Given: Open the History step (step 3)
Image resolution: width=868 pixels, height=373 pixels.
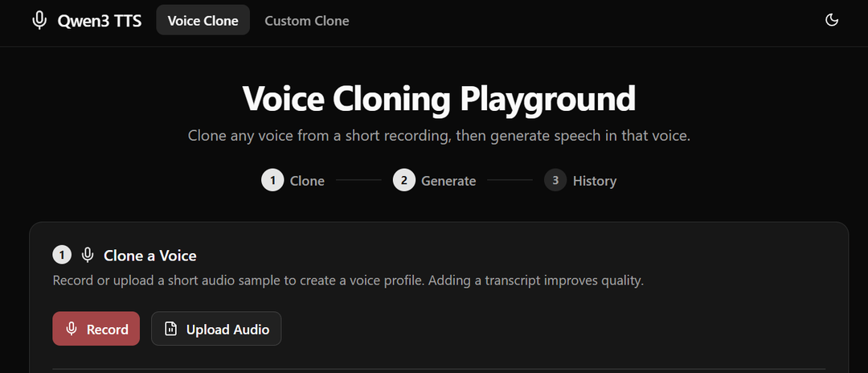Looking at the screenshot, I should pos(580,180).
